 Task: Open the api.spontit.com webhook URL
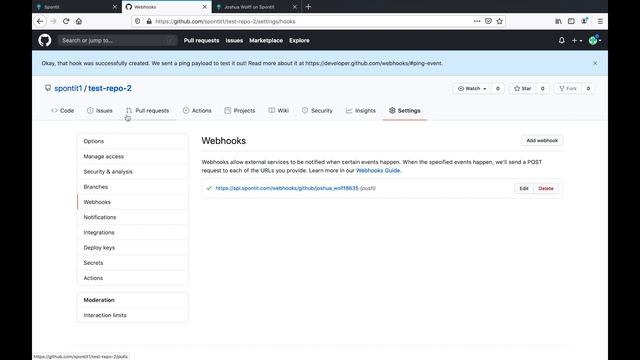(x=287, y=188)
